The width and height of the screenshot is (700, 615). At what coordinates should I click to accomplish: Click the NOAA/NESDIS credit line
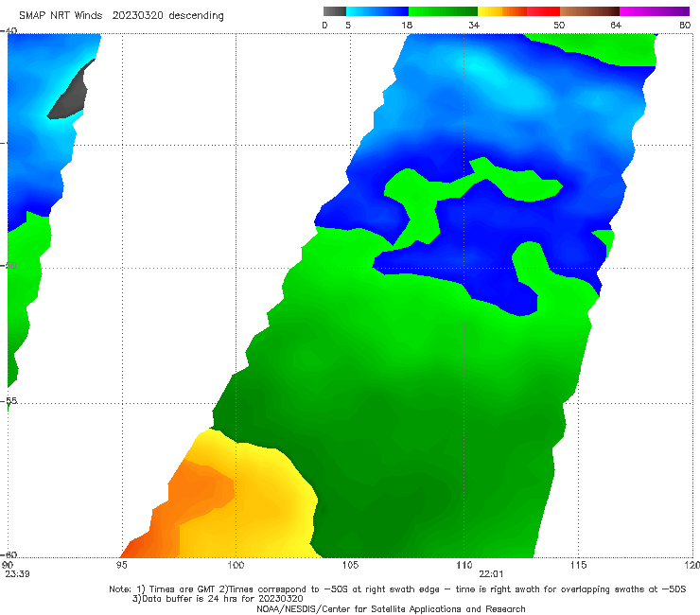(391, 608)
